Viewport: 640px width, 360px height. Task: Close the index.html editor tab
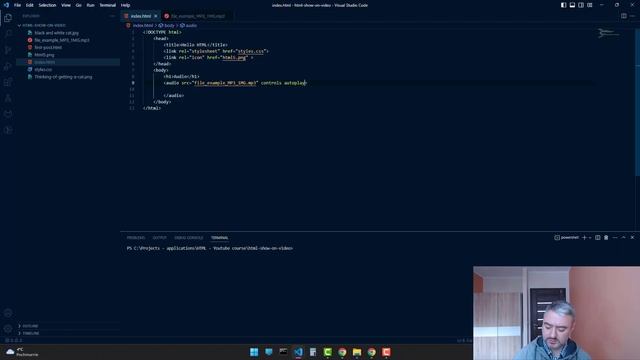156,16
